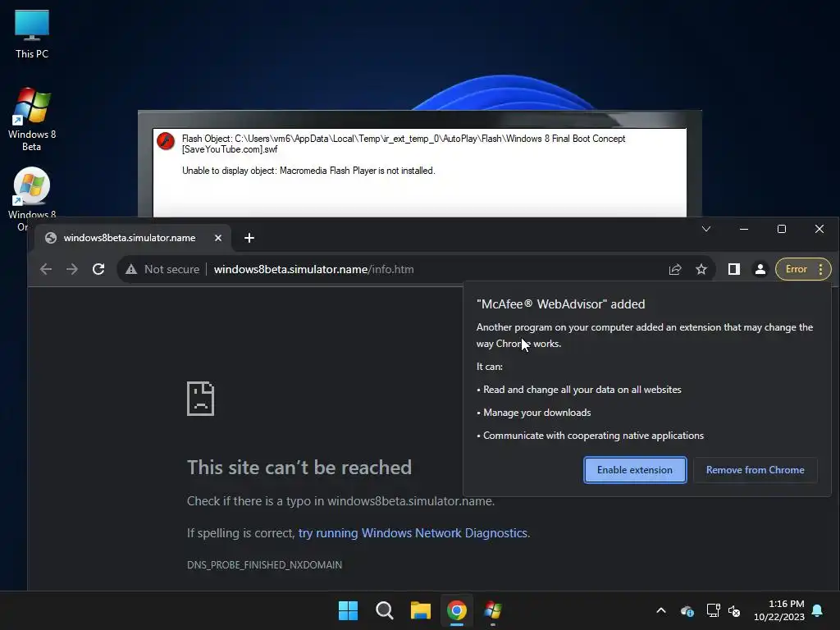Viewport: 840px width, 630px height.
Task: Go back in Chrome history
Action: [x=46, y=269]
